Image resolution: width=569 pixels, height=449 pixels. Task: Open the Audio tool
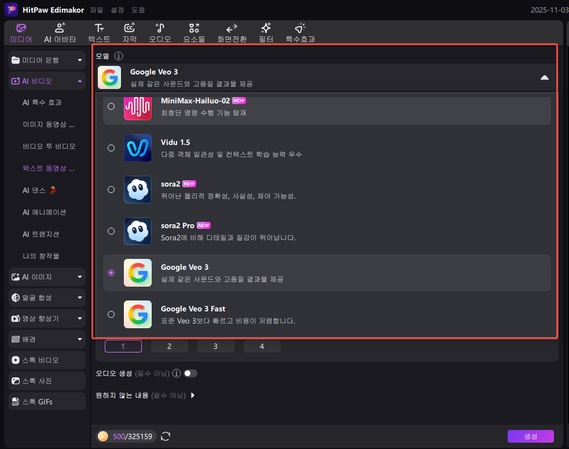coord(160,33)
